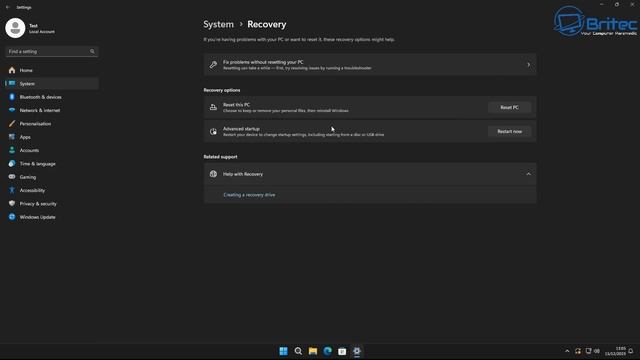This screenshot has height=360, width=640.
Task: Open Microsoft Store from the taskbar
Action: (342, 351)
